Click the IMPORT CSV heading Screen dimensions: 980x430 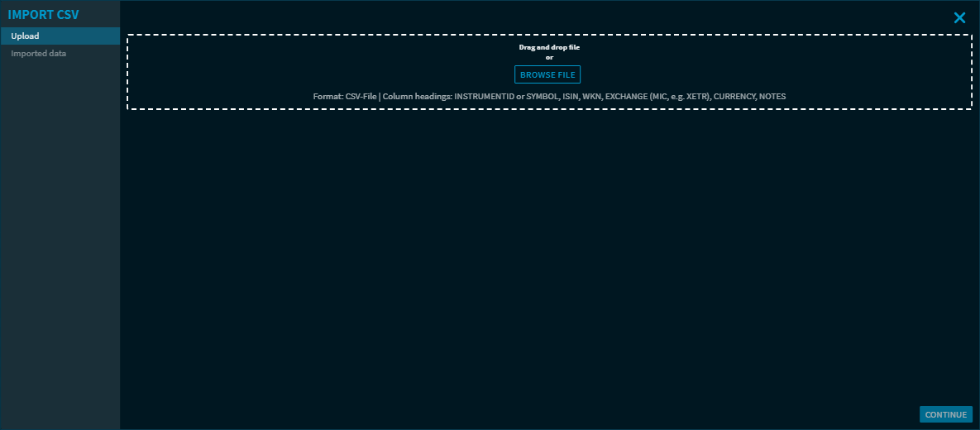click(44, 15)
